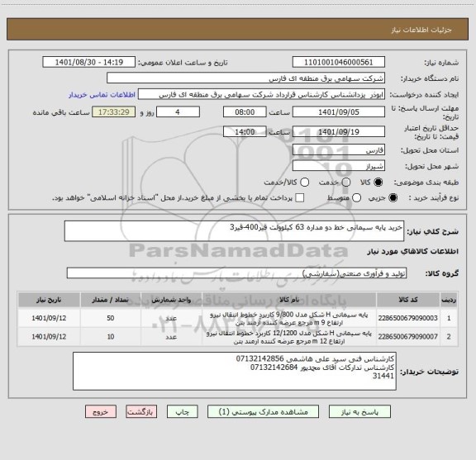Click quantity cell 10
Screen dimensions: 476x460
click(x=111, y=337)
